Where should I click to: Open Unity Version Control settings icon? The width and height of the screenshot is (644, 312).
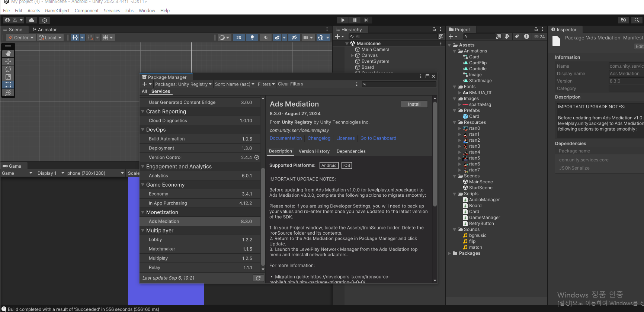[45, 20]
